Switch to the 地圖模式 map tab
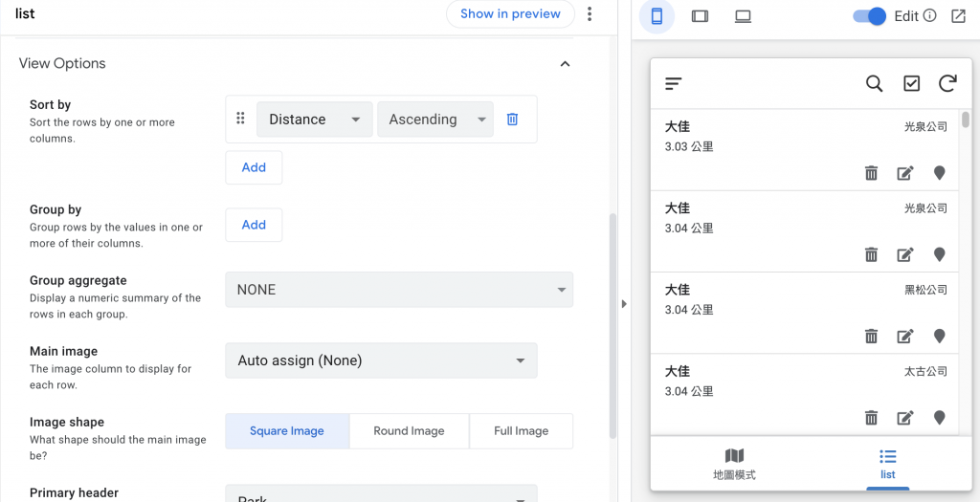 click(734, 464)
